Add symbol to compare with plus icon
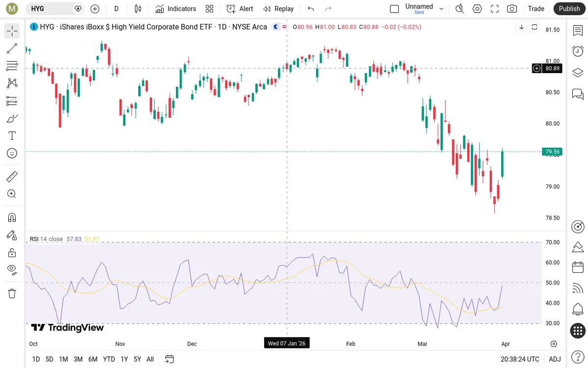The height and width of the screenshot is (368, 588). (95, 9)
